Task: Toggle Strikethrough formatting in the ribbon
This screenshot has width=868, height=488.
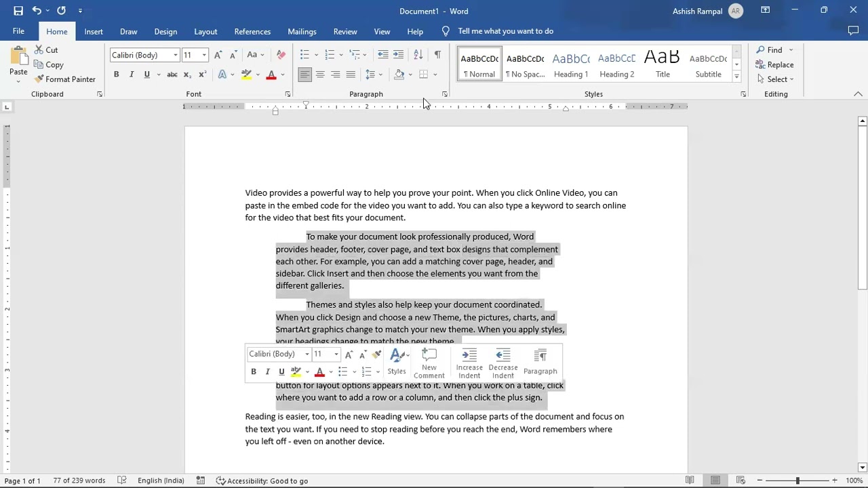Action: coord(172,75)
